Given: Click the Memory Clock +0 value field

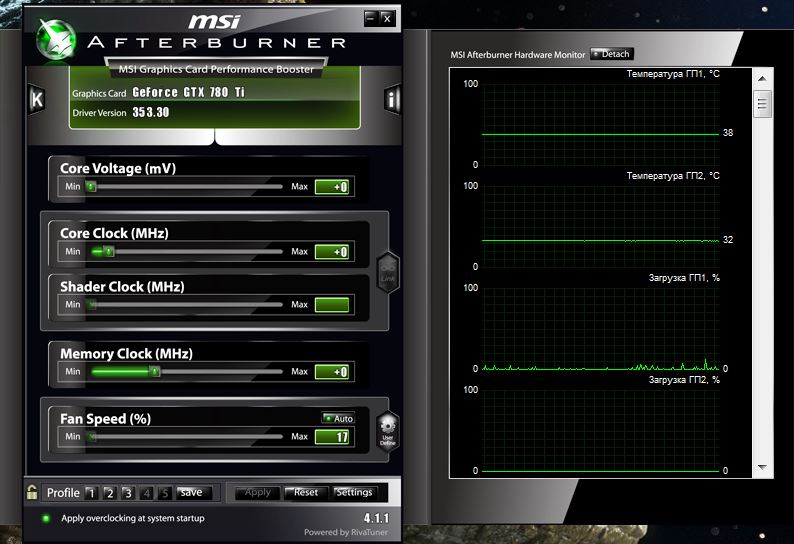Looking at the screenshot, I should point(332,372).
